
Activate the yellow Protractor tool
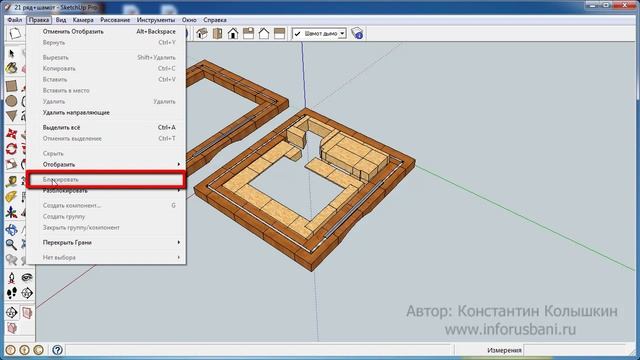click(x=11, y=197)
